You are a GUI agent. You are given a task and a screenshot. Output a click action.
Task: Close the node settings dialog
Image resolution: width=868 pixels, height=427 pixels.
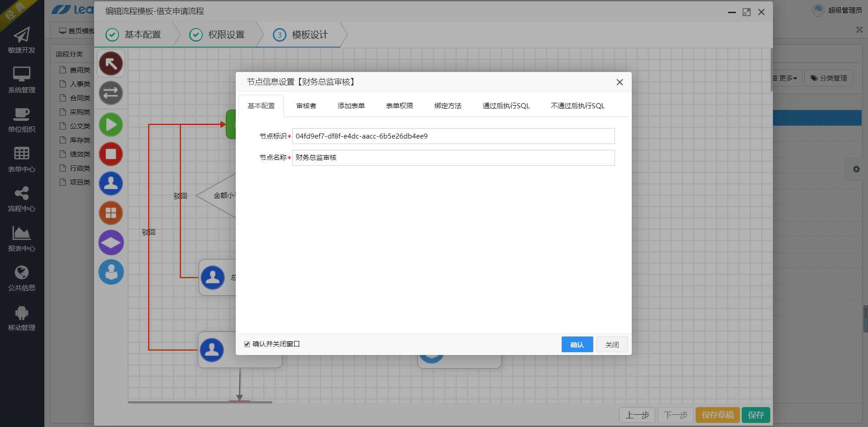pos(620,82)
